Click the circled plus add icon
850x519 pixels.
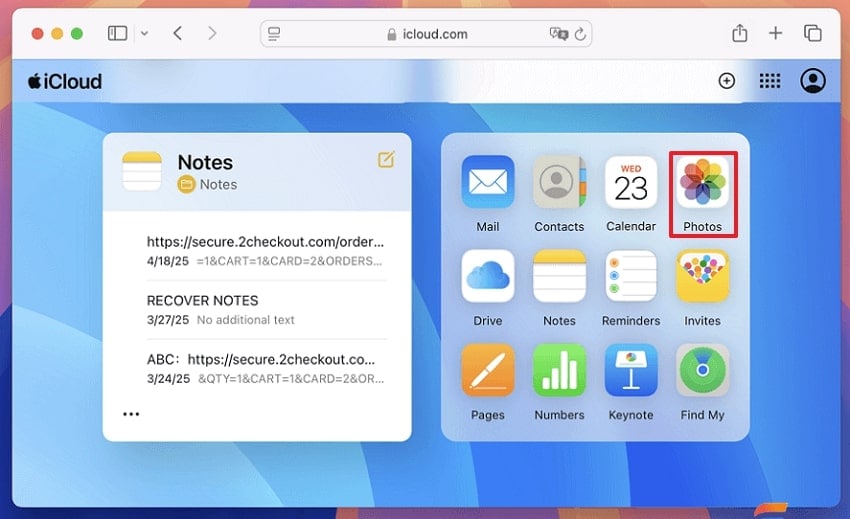726,81
